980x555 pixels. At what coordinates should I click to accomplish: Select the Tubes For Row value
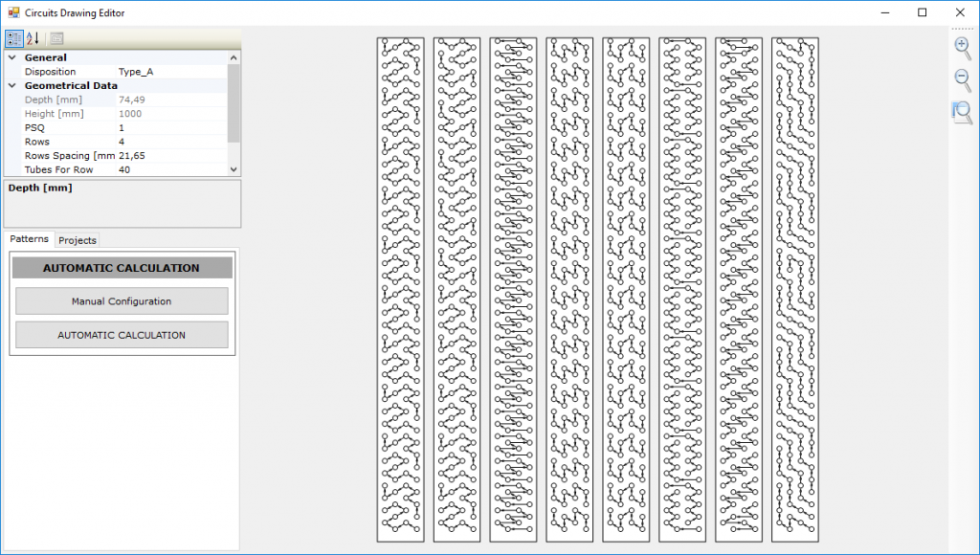[x=170, y=169]
